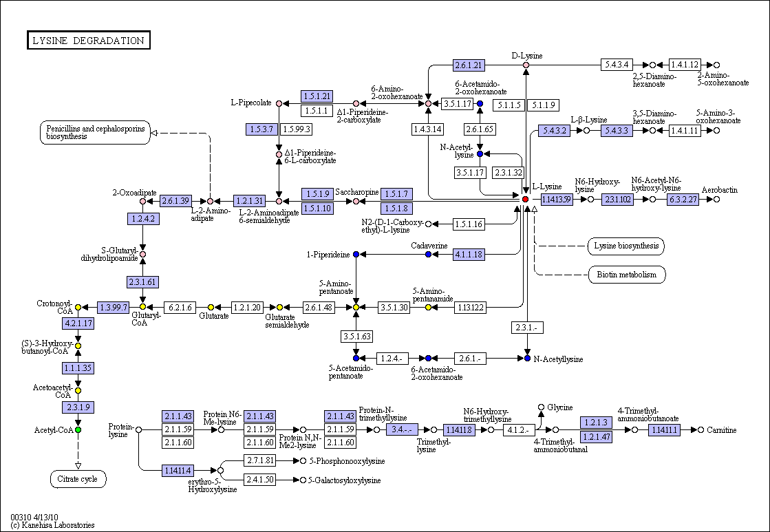Select the yellow Glutarate compound circle
This screenshot has width=770, height=532.
[211, 308]
